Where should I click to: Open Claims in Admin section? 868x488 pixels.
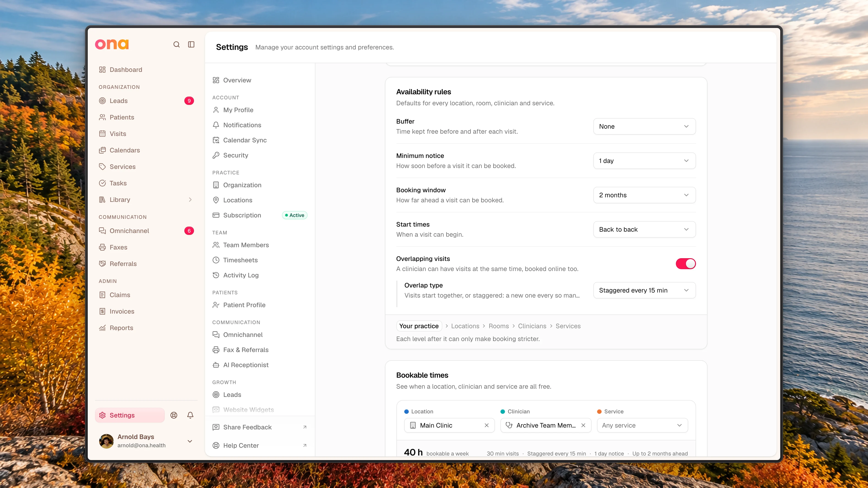coord(146,295)
